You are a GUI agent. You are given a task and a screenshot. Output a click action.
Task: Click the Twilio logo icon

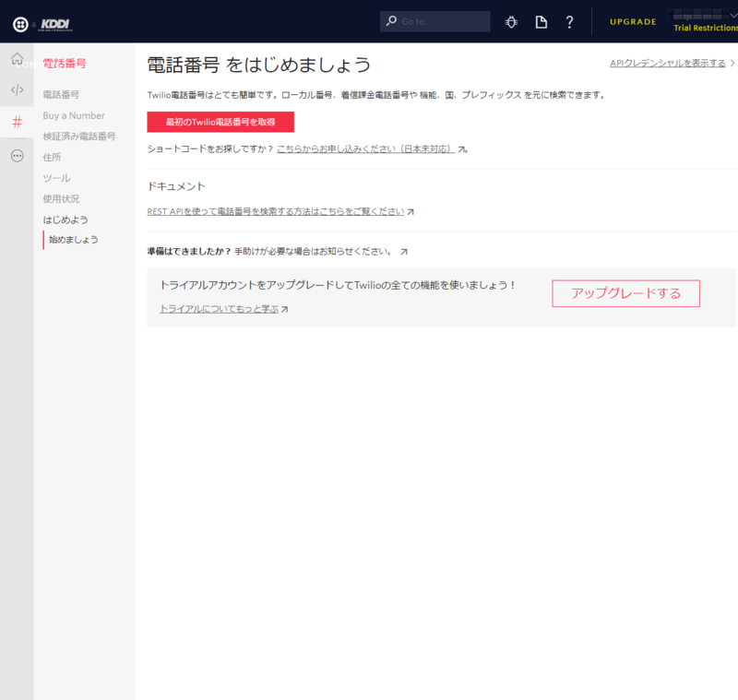pyautogui.click(x=20, y=25)
